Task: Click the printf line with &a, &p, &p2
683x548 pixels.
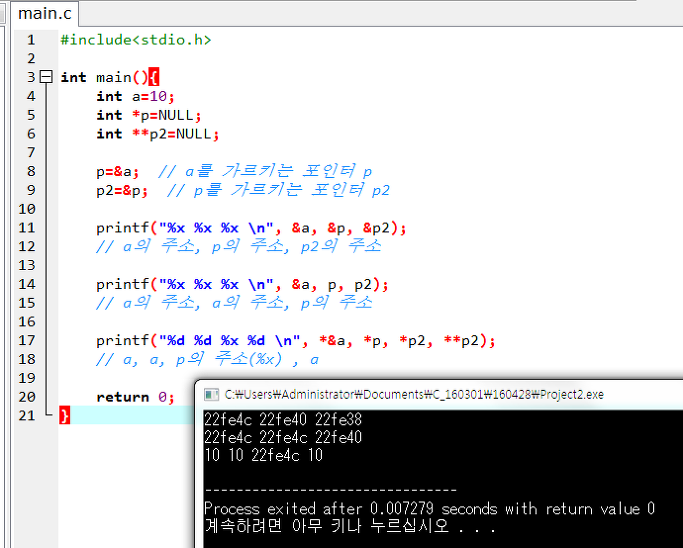Action: pyautogui.click(x=251, y=228)
